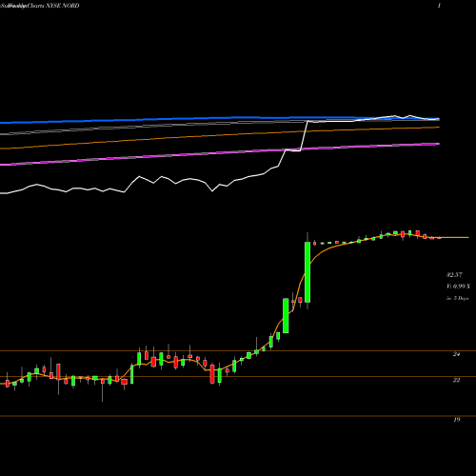The image size is (476, 476).
Task: Click the '19' price axis label
Action: click(456, 420)
